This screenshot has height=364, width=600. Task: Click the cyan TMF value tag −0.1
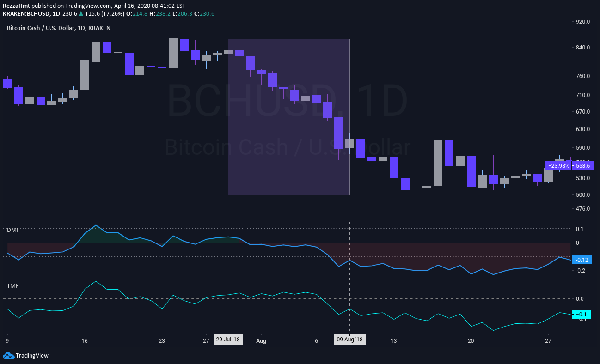582,315
